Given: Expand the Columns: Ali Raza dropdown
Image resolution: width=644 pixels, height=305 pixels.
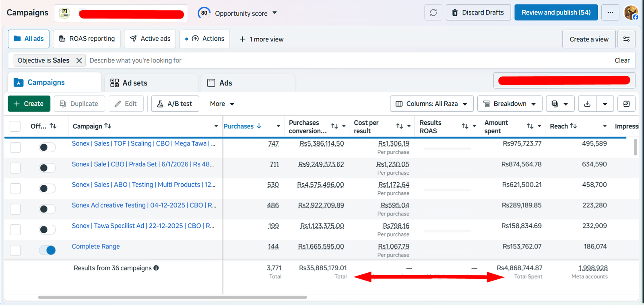Looking at the screenshot, I should click(431, 104).
